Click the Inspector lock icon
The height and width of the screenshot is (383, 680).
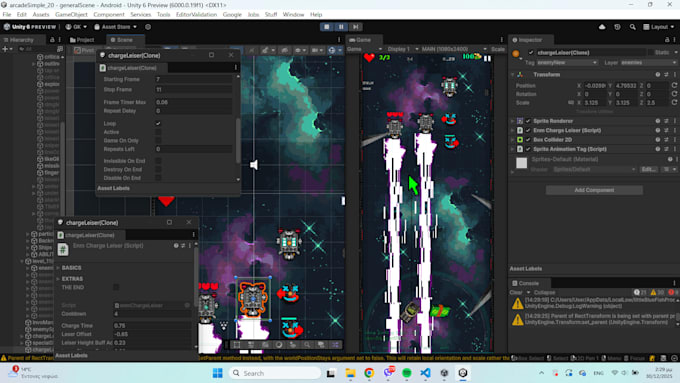click(x=667, y=40)
